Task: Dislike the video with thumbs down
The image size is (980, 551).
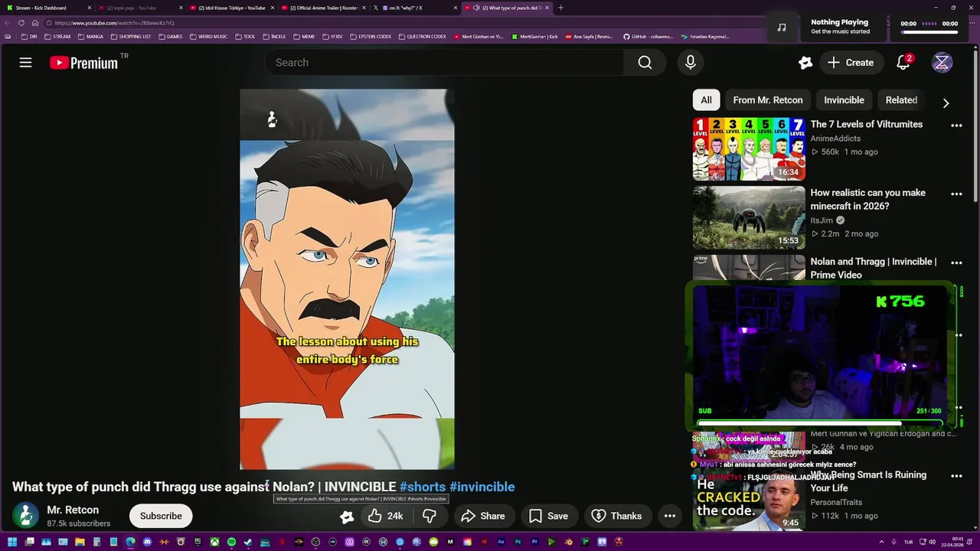Action: point(430,516)
